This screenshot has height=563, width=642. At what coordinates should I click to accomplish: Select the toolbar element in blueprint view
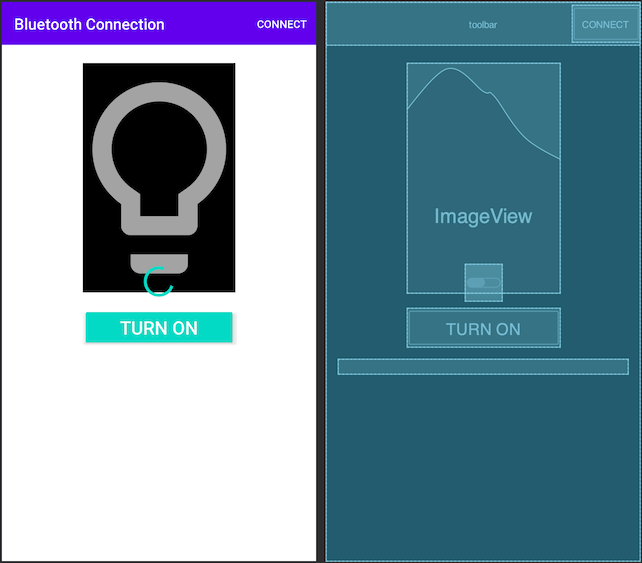click(x=483, y=25)
